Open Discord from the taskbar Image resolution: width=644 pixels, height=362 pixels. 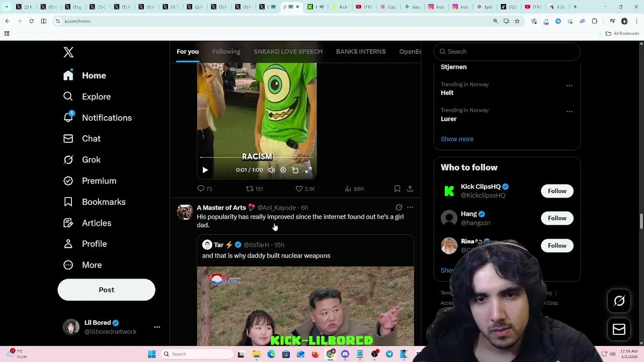[345, 354]
